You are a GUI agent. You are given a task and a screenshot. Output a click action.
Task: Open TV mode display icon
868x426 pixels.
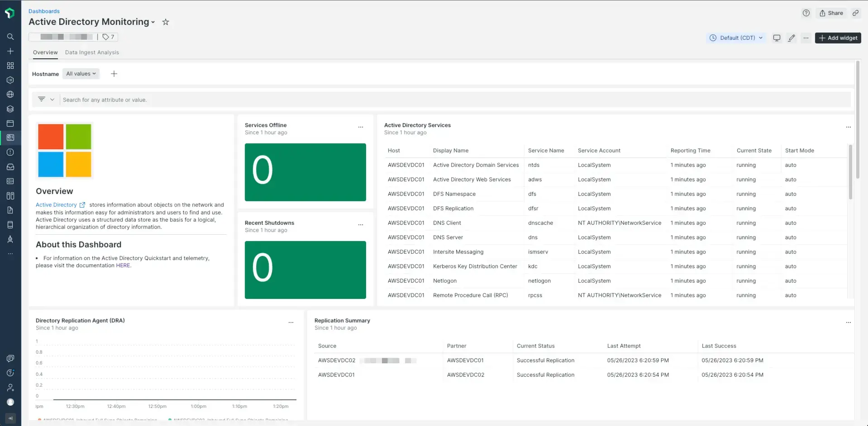pos(777,38)
